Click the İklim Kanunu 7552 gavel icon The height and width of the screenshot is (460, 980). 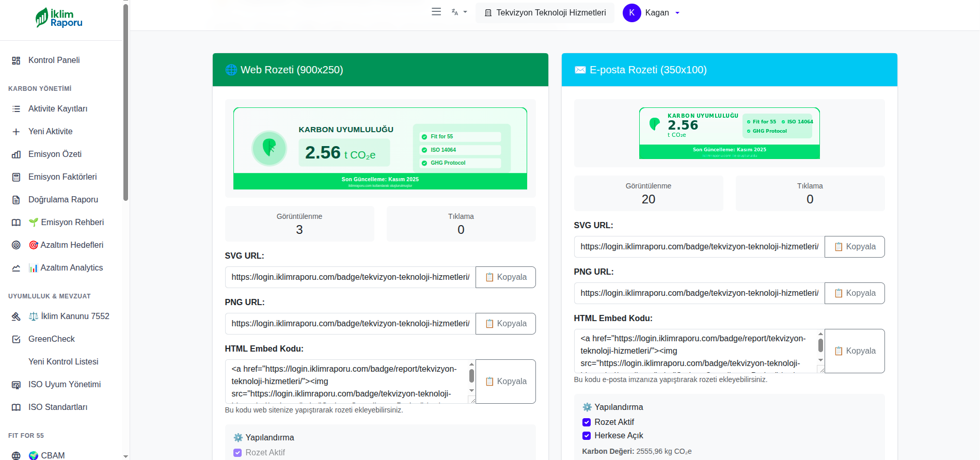[x=16, y=316]
